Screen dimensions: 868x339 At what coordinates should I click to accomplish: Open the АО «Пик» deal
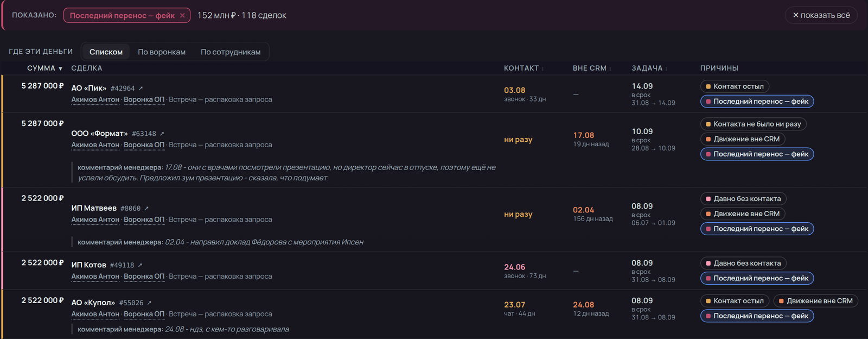[89, 88]
